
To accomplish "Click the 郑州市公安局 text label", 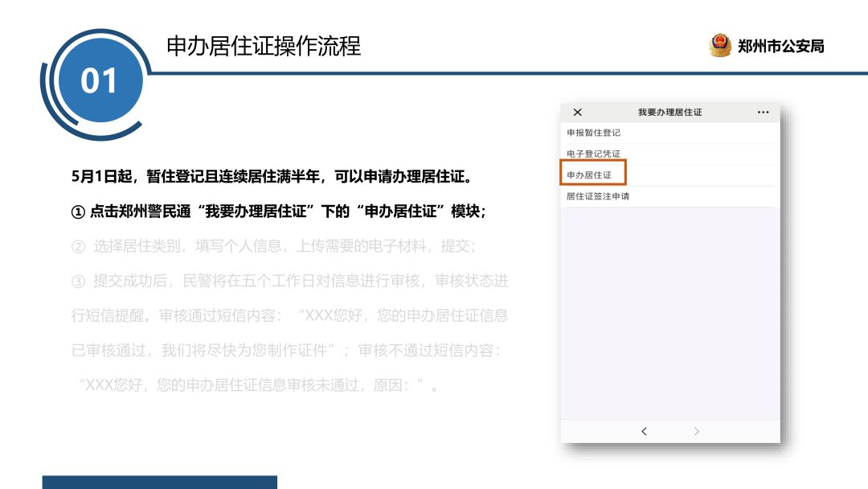I will 781,46.
